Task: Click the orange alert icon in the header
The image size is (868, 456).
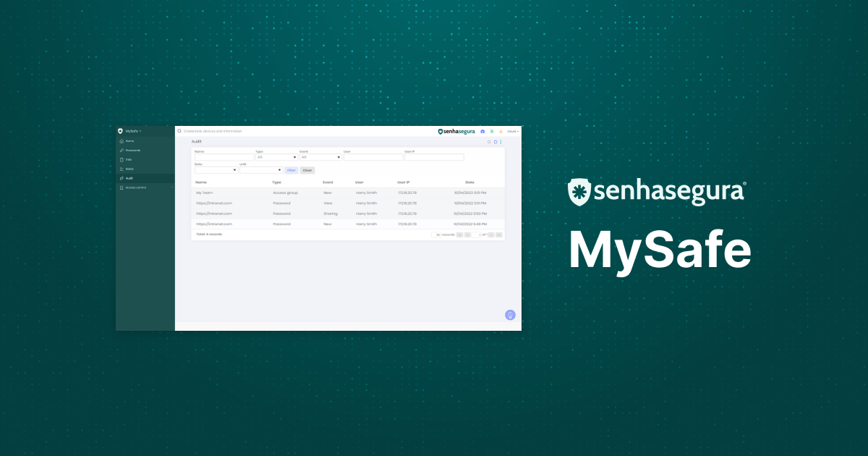Action: 501,131
